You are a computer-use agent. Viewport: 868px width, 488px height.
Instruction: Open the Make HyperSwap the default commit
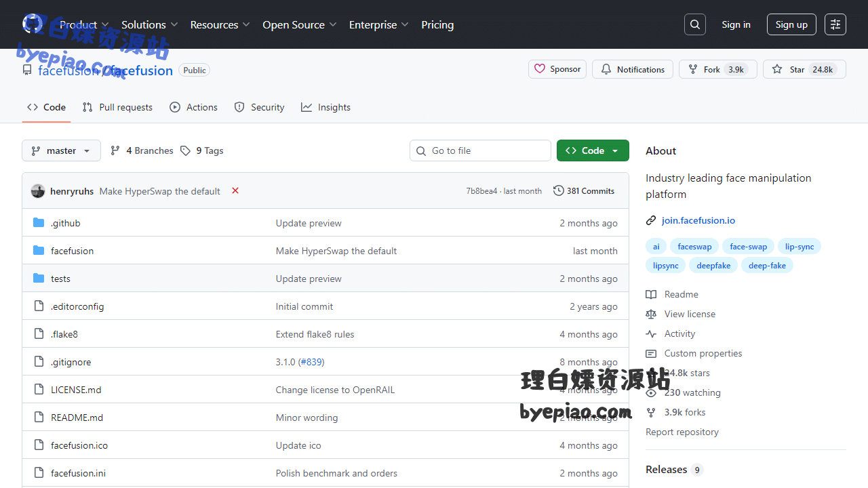159,191
